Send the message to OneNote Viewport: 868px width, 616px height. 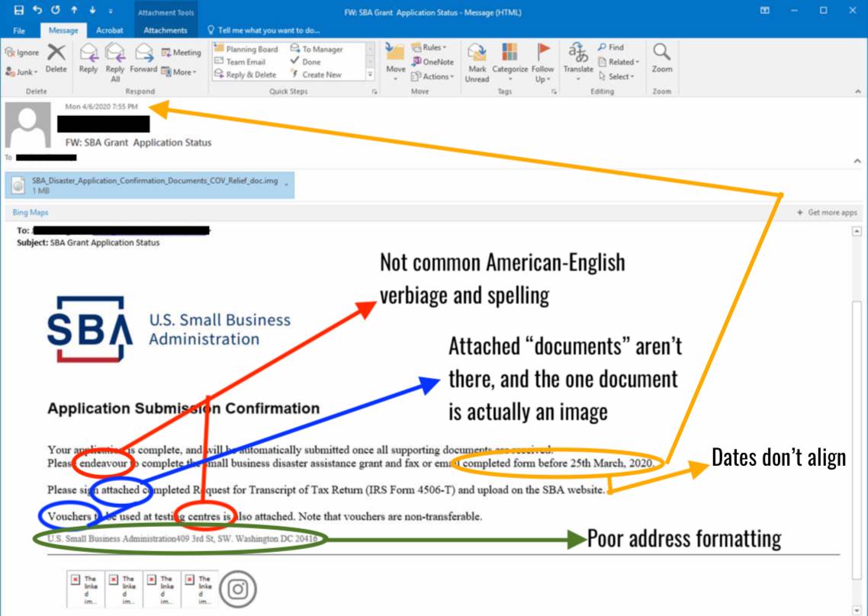[x=433, y=62]
